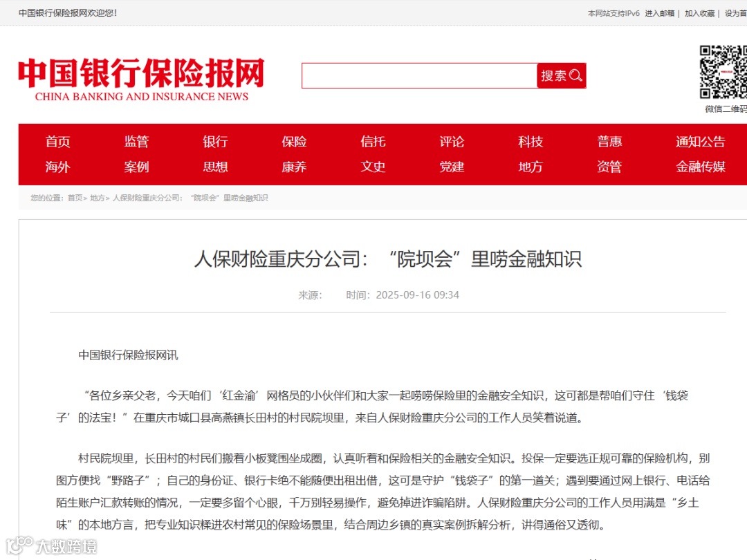Click the text 中国银行保险报网讯

pyautogui.click(x=128, y=355)
